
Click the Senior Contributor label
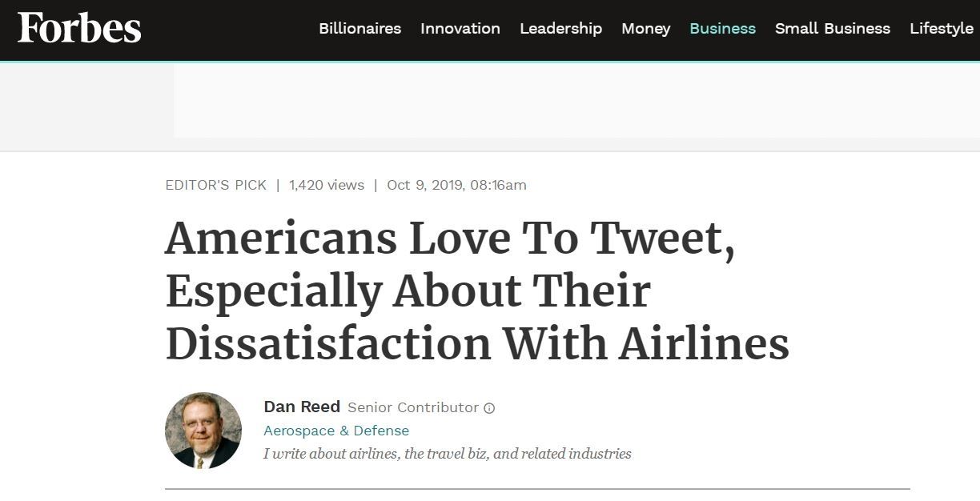412,407
